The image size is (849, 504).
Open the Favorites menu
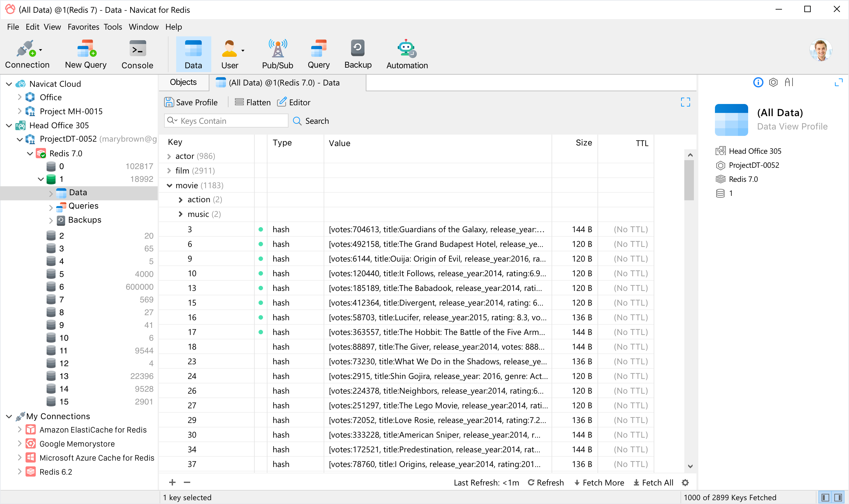[83, 27]
